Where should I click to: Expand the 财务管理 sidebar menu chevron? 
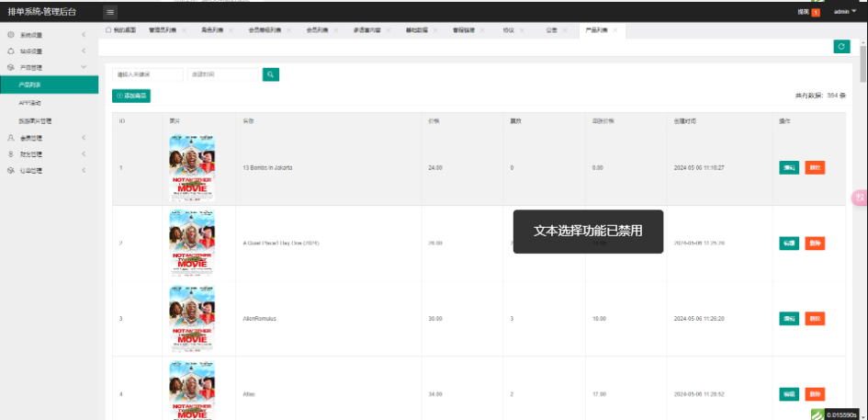[84, 154]
